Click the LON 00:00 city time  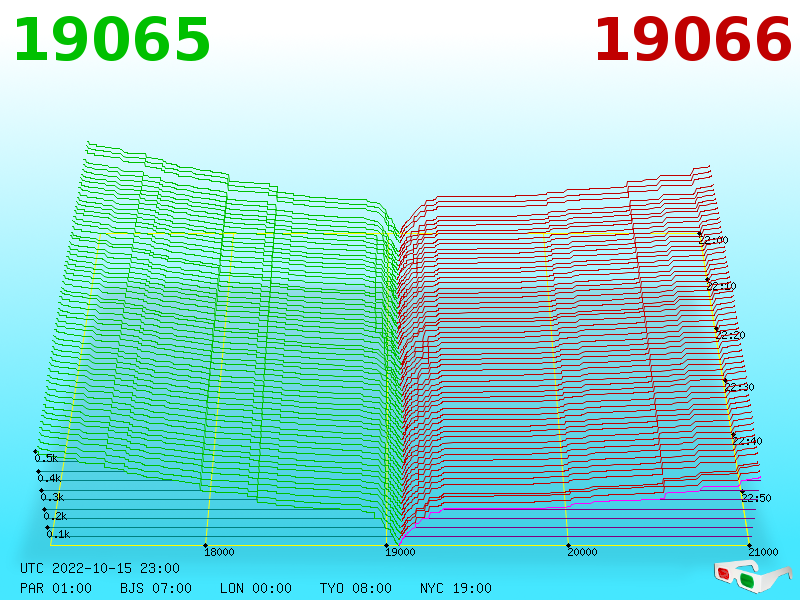[x=256, y=588]
